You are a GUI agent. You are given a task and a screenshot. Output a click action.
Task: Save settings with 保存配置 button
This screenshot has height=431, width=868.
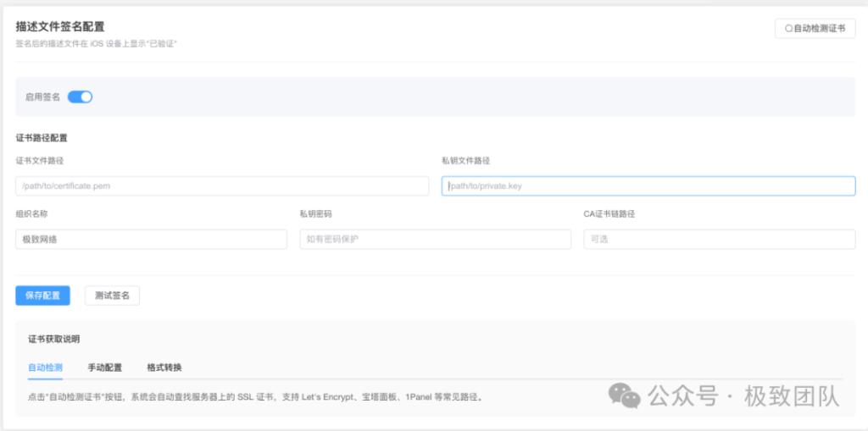coord(42,296)
